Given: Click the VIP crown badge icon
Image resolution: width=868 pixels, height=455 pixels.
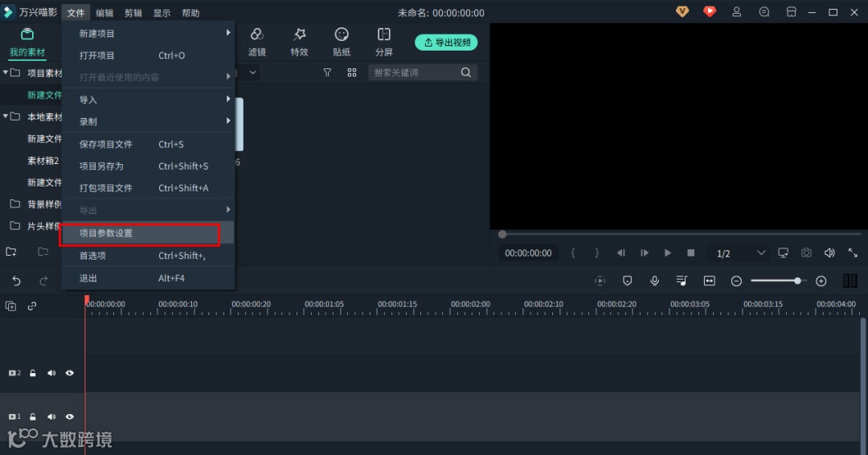Looking at the screenshot, I should [x=682, y=11].
